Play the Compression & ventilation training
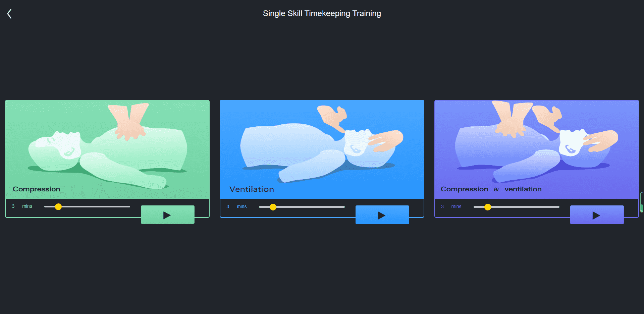This screenshot has height=314, width=644. [x=597, y=215]
